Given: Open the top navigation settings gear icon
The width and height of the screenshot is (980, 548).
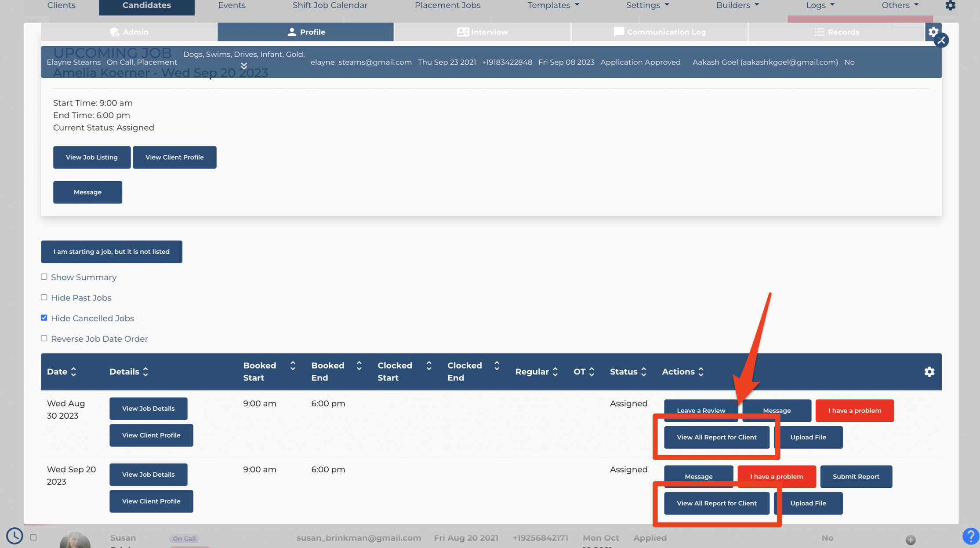Looking at the screenshot, I should point(950,5).
